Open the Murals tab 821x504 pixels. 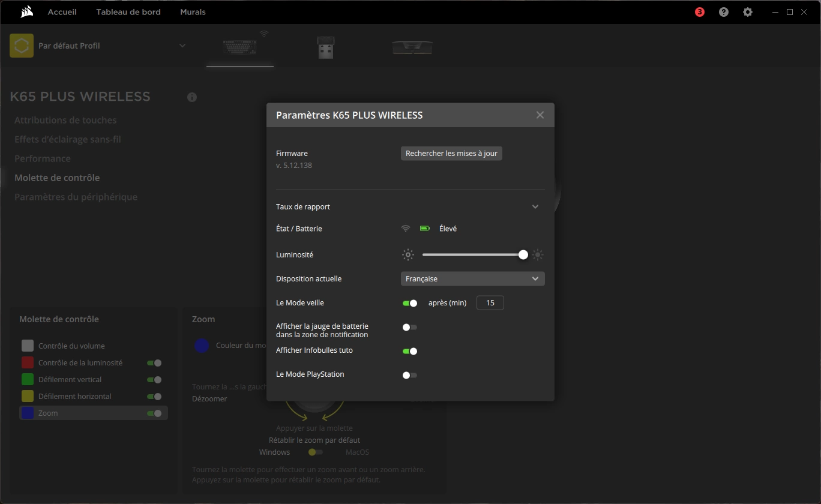coord(193,12)
